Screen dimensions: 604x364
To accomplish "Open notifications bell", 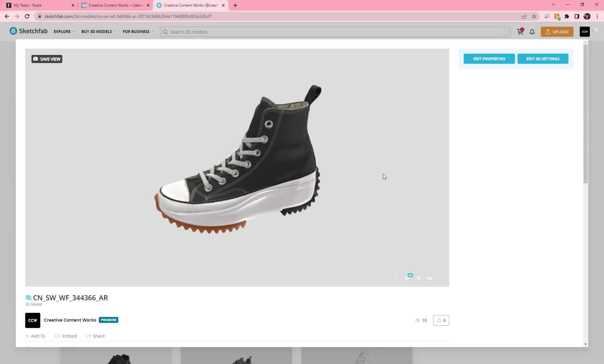I will tap(532, 32).
